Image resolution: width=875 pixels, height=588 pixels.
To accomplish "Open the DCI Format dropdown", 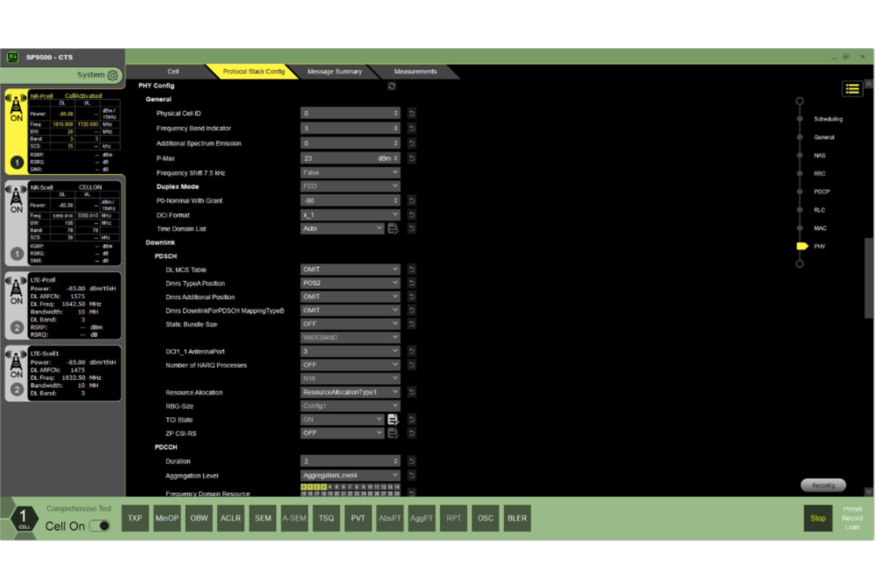I will coord(350,214).
